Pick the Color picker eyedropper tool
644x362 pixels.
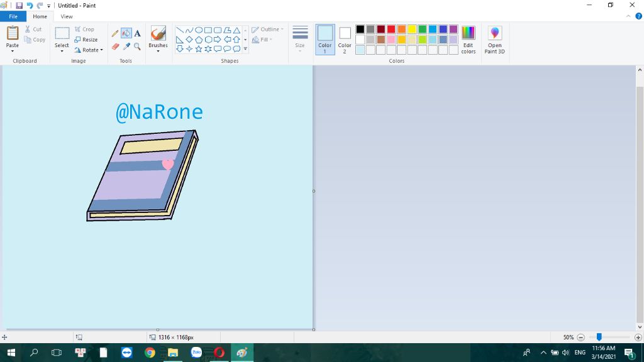(126, 47)
